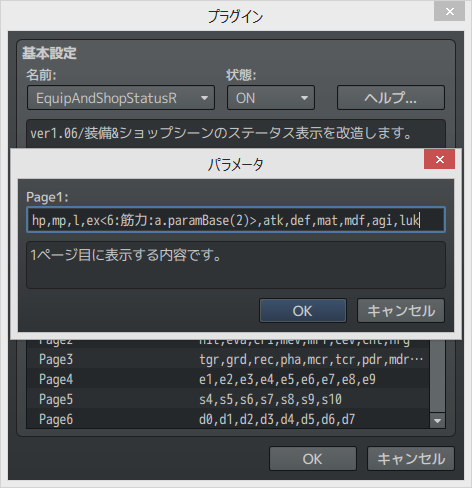Viewport: 472px width, 488px height.
Task: Open the ヘルプ... help button
Action: pyautogui.click(x=391, y=98)
